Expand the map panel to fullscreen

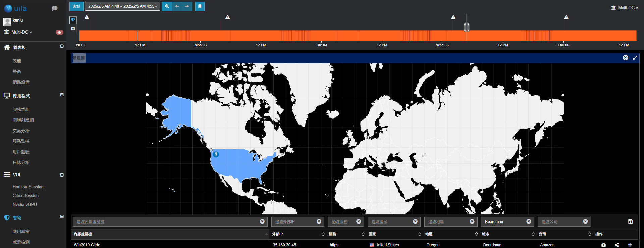pos(635,58)
